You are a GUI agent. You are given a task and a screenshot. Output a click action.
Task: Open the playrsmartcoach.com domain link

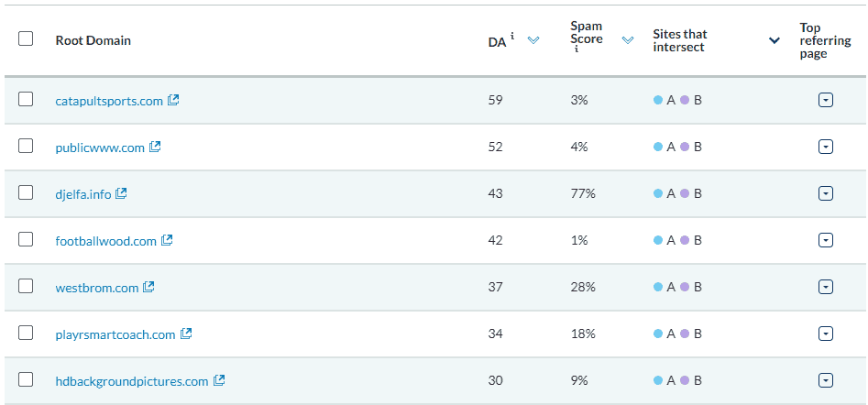[115, 334]
